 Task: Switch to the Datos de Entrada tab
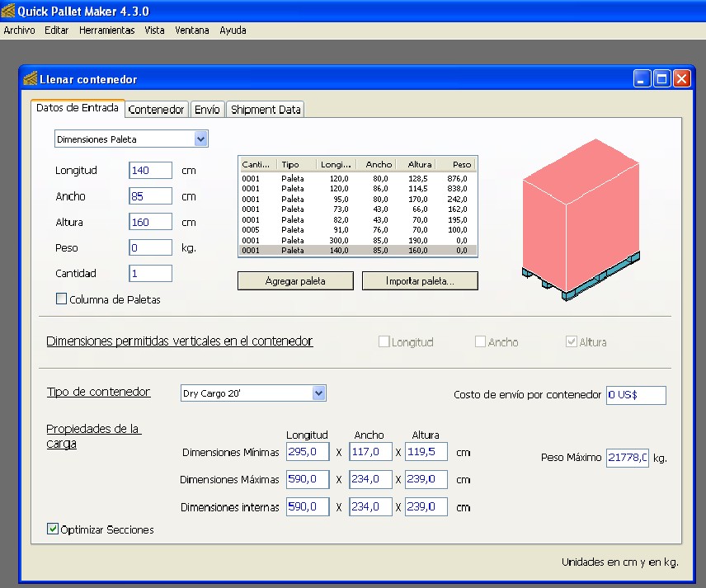click(x=78, y=108)
